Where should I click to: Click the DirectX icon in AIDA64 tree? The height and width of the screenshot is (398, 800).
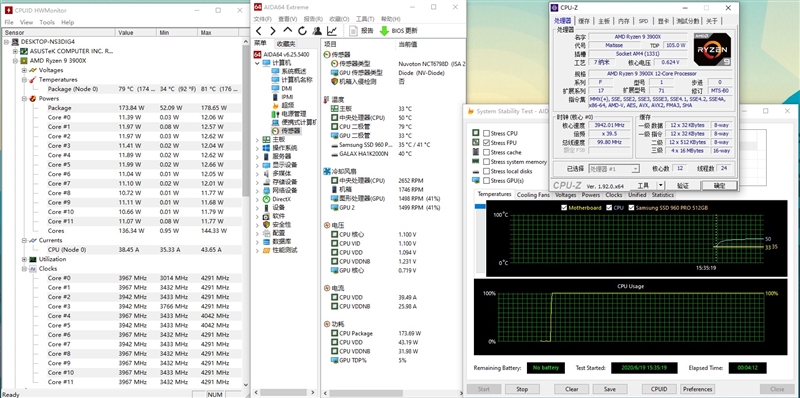click(x=266, y=199)
